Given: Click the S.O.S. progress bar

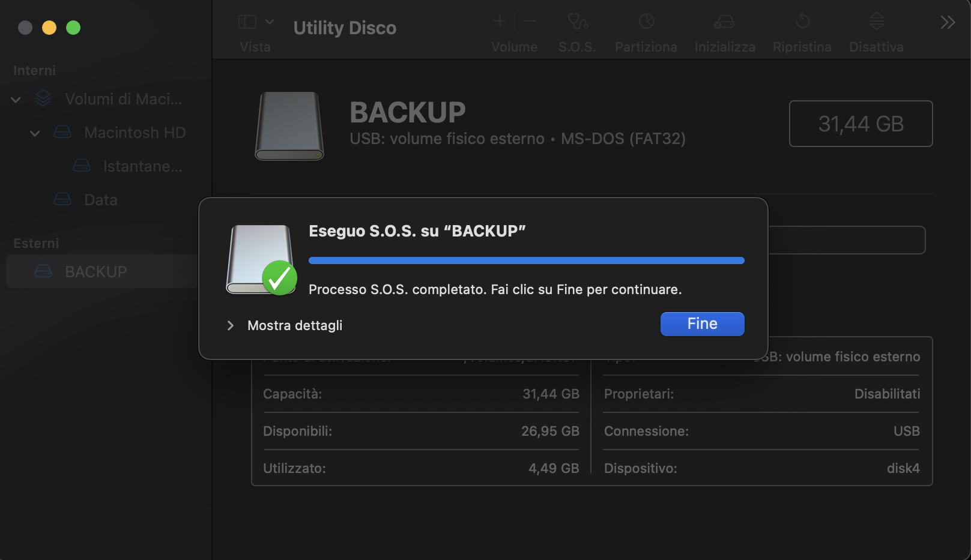Looking at the screenshot, I should pos(526,260).
